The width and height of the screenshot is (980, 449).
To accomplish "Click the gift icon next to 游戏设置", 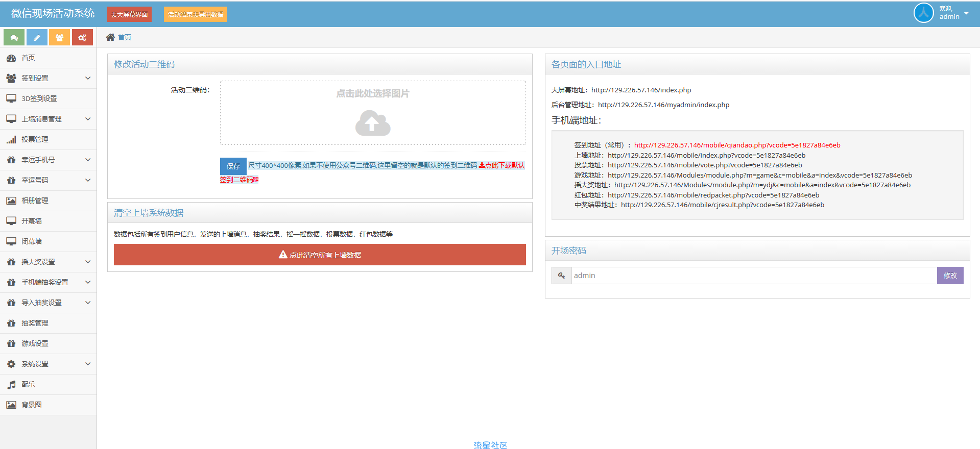I will (x=11, y=343).
